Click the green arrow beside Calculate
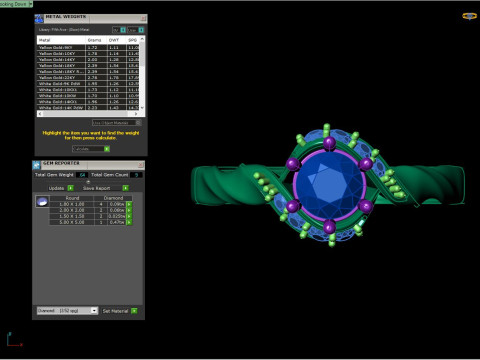Screen dimensions: 480x360 (x=107, y=149)
